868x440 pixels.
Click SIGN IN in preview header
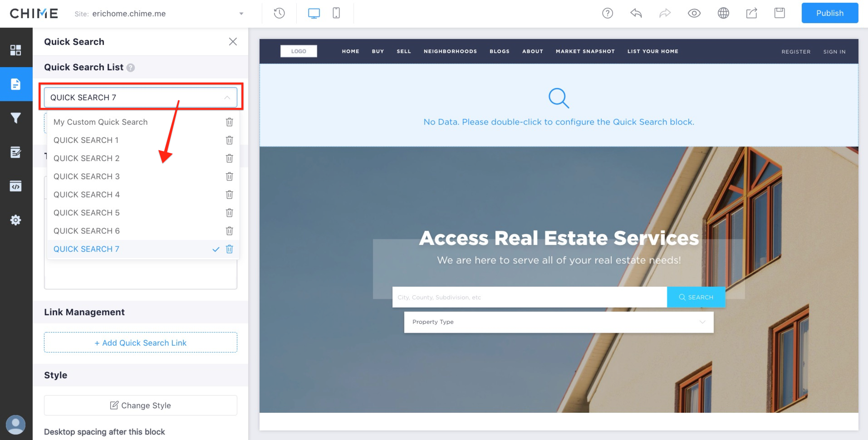click(834, 52)
